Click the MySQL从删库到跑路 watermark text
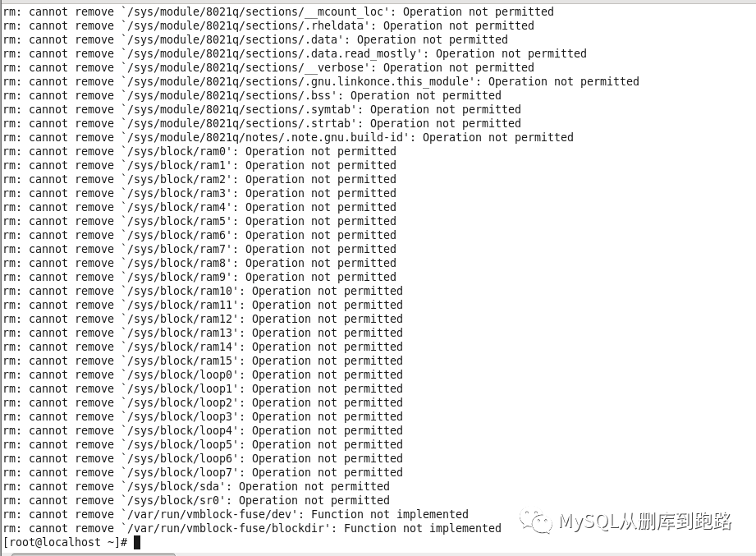756x556 pixels. click(x=645, y=522)
